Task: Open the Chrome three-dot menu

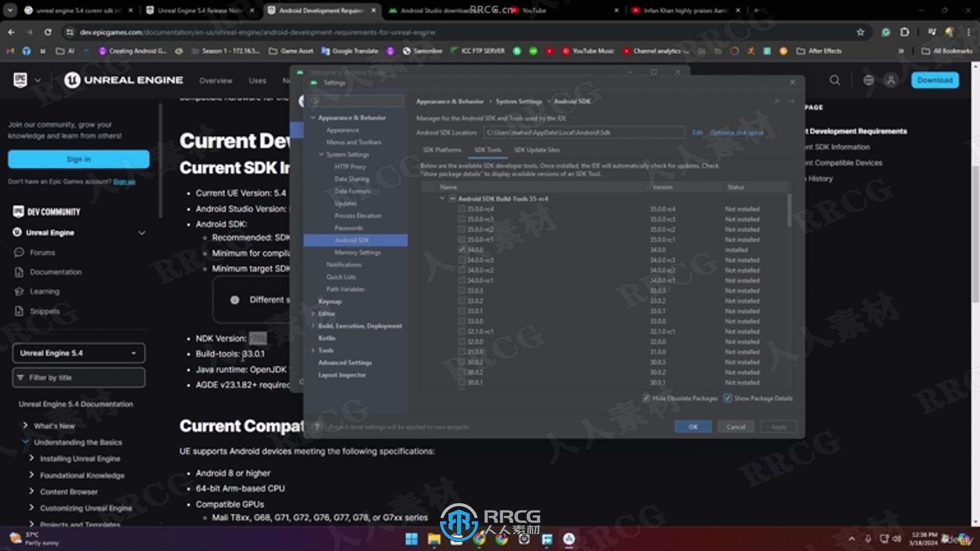Action: 969,32
